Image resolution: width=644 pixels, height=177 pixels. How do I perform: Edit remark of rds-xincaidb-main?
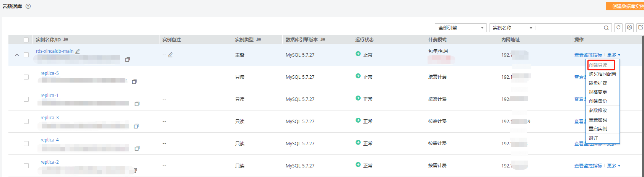tap(170, 55)
